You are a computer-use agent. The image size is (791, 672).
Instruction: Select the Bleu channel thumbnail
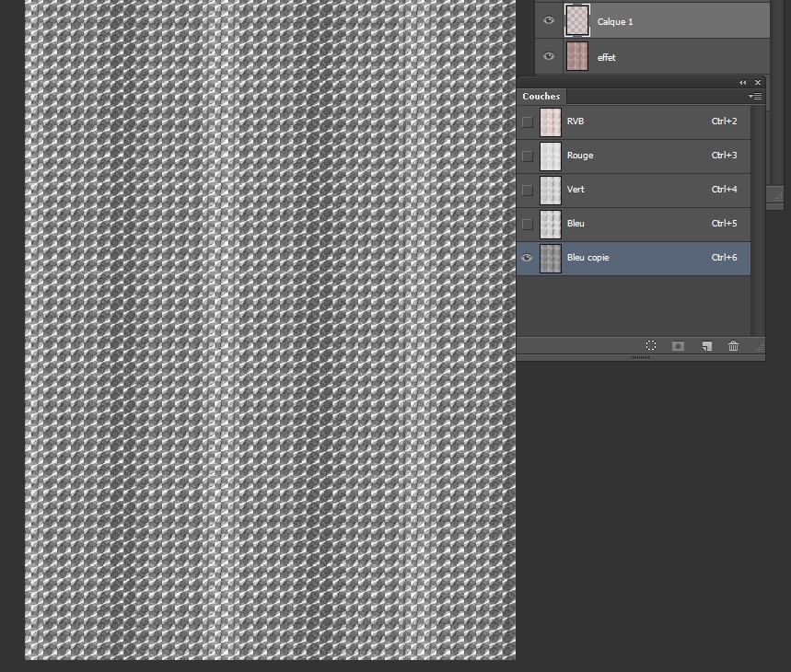(551, 224)
